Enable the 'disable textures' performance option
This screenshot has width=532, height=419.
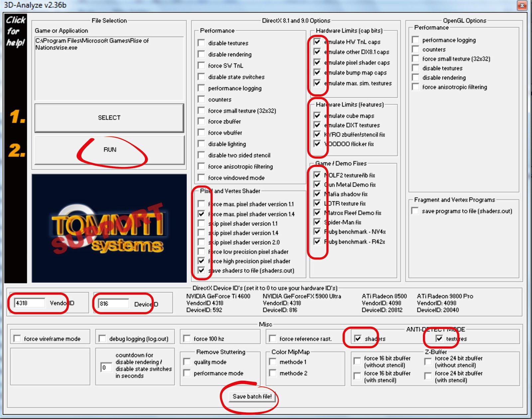point(200,43)
